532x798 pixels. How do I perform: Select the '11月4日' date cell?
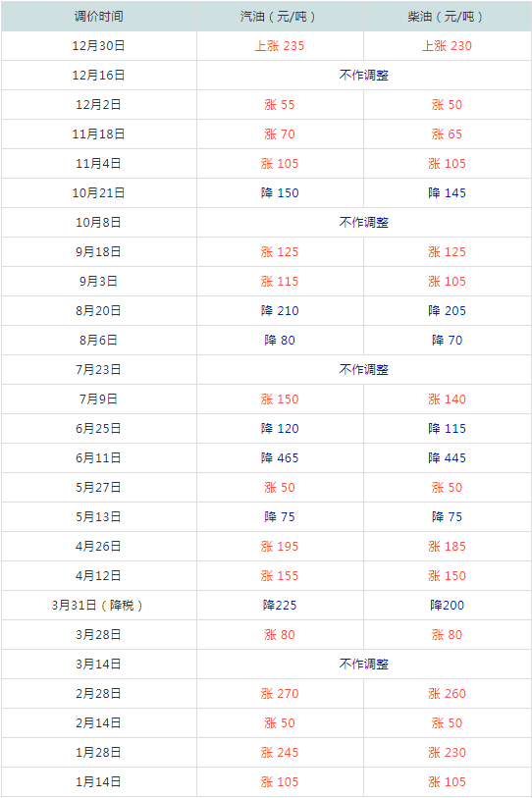pos(99,164)
